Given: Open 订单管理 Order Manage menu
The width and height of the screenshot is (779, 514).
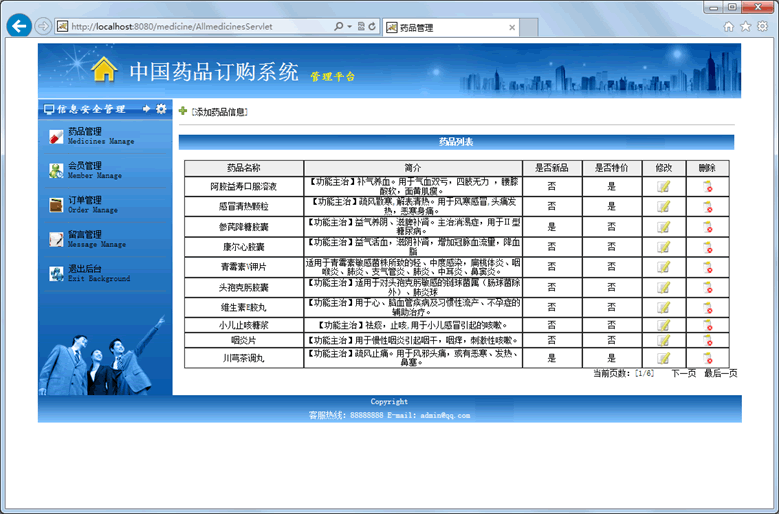Looking at the screenshot, I should 92,204.
